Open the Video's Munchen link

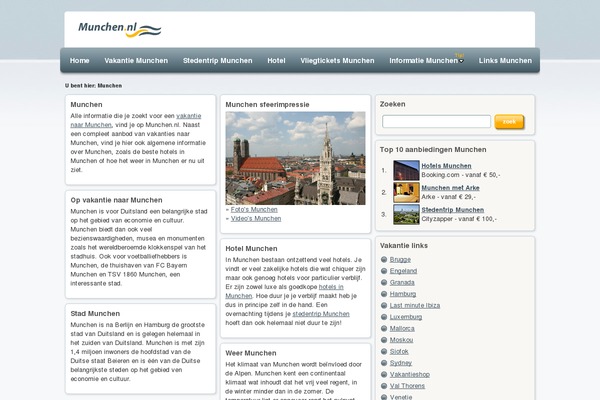pyautogui.click(x=256, y=219)
